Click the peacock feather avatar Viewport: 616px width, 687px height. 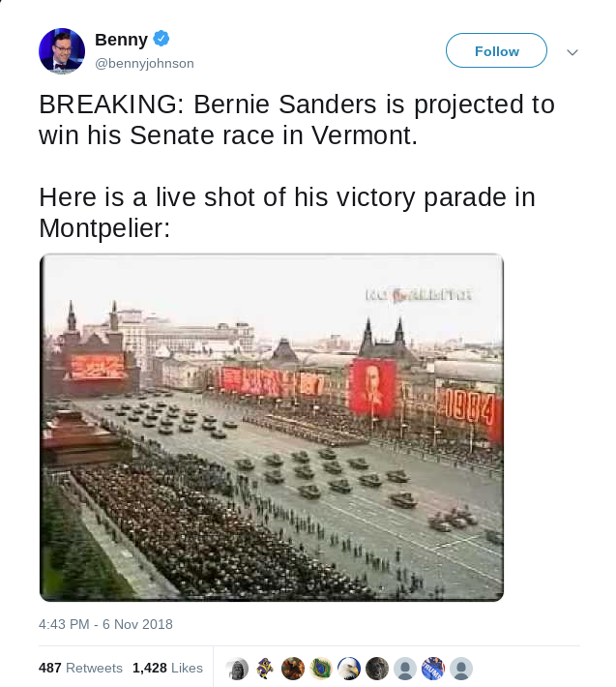click(321, 669)
